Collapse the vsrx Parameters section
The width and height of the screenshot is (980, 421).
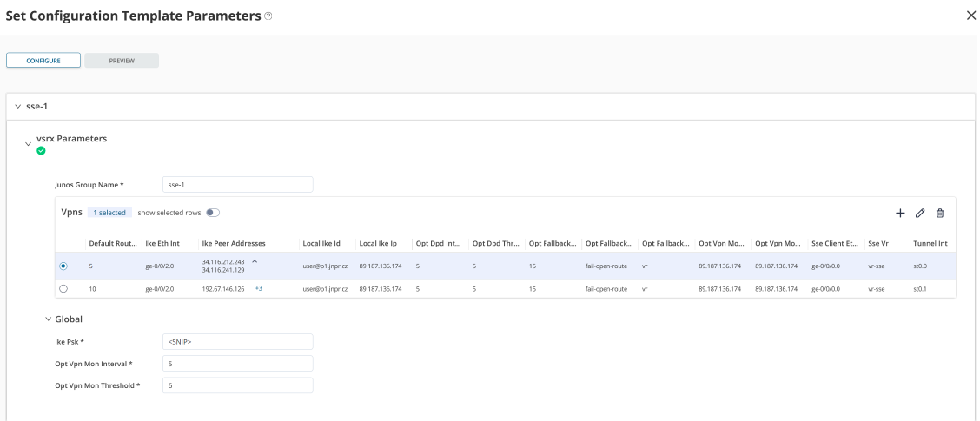(28, 144)
